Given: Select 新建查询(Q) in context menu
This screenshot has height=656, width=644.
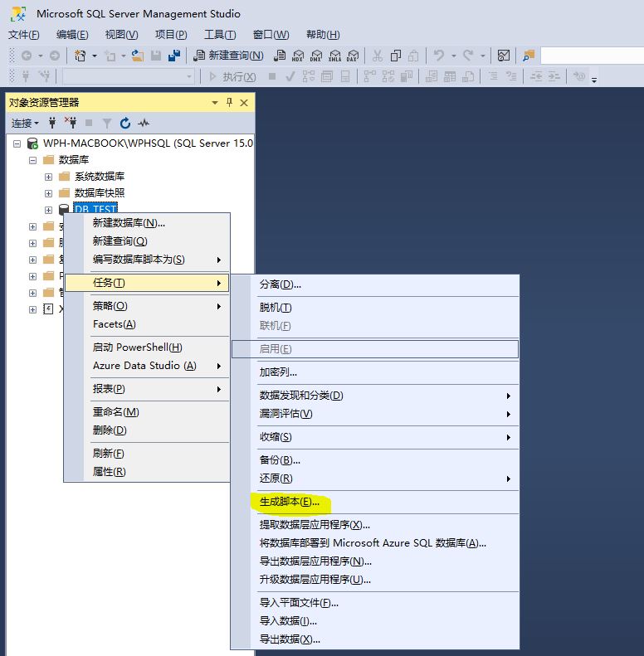Looking at the screenshot, I should coord(148,241).
